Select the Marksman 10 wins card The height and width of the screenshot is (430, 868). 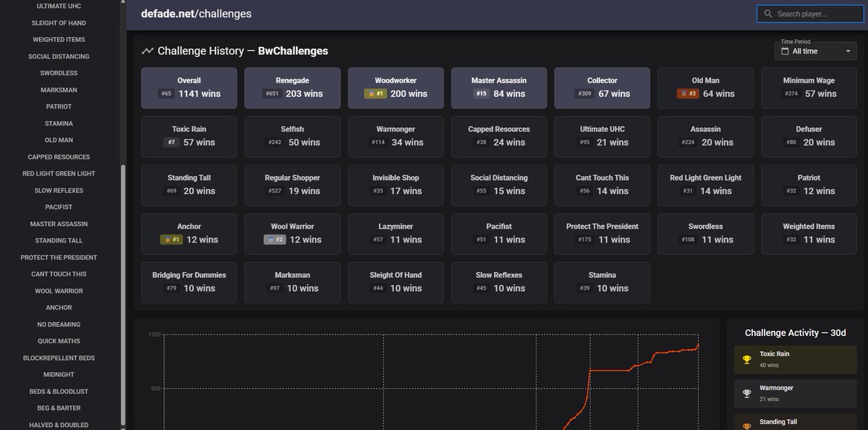[292, 282]
